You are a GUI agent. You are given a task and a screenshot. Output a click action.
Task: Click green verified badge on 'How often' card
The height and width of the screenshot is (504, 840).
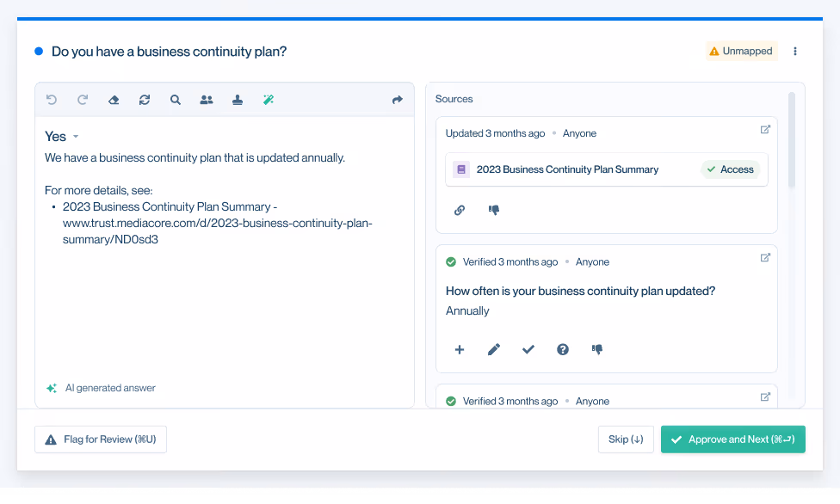click(451, 262)
